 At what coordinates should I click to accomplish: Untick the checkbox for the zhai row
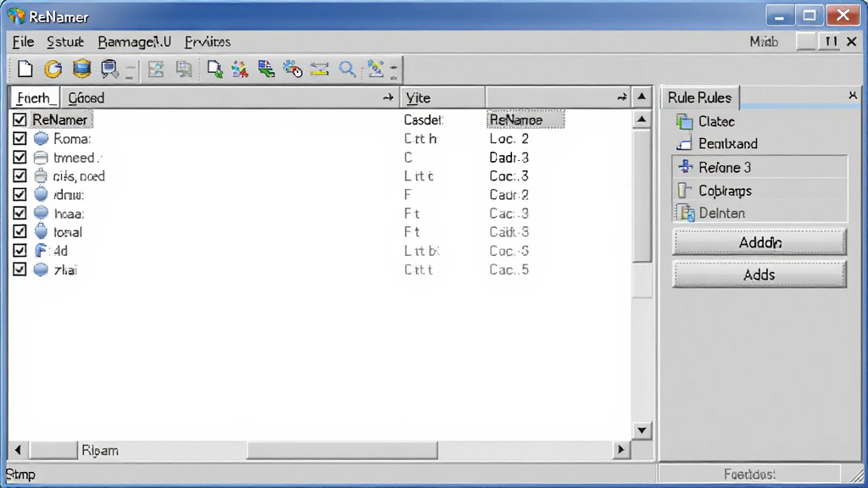[x=19, y=269]
